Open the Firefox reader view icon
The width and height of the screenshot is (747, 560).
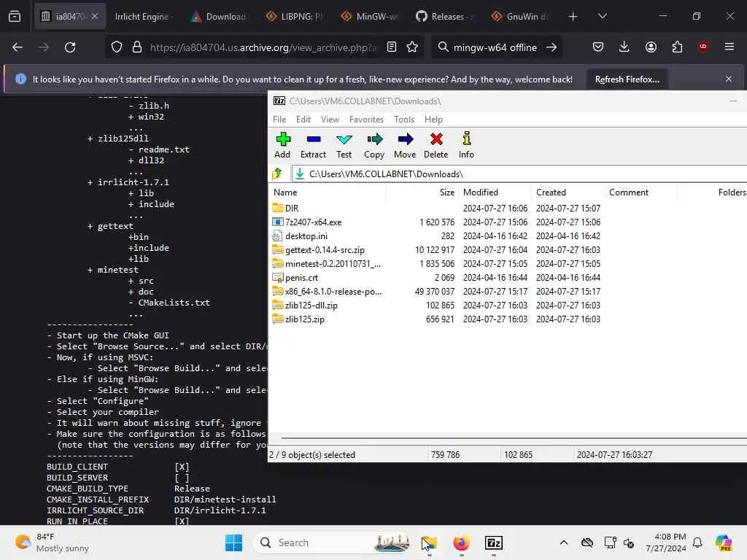click(392, 47)
